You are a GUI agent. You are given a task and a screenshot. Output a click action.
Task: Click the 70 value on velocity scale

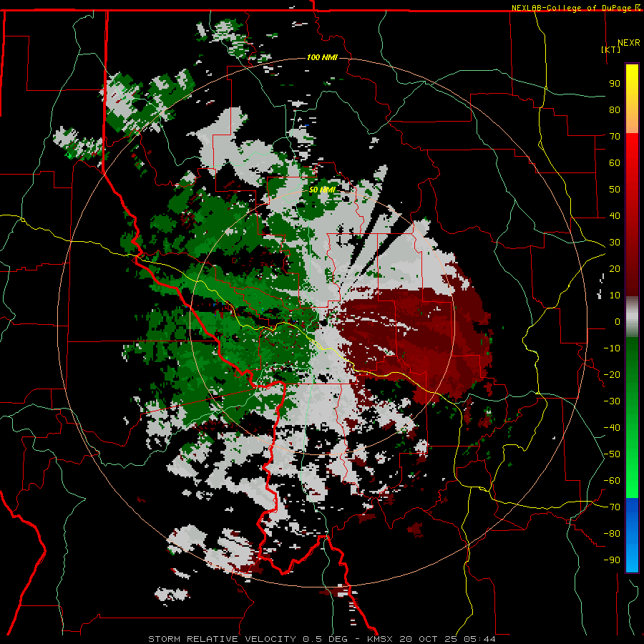click(x=615, y=137)
